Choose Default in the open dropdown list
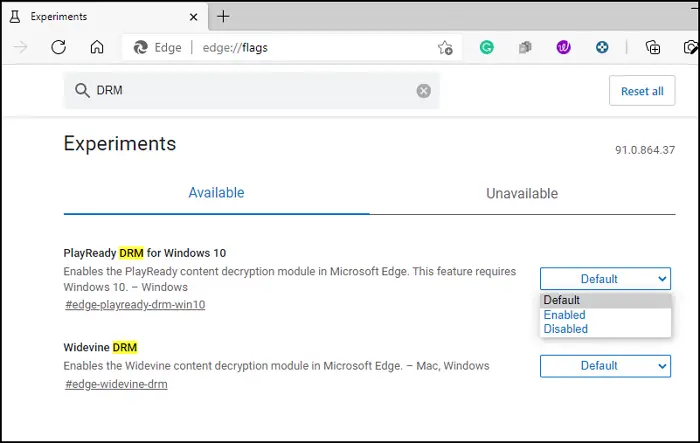 point(605,300)
